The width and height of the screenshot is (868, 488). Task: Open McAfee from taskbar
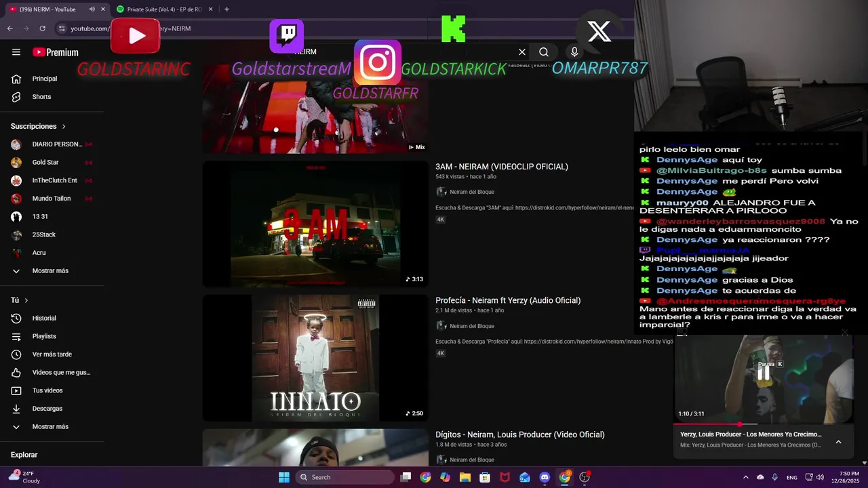tap(505, 477)
